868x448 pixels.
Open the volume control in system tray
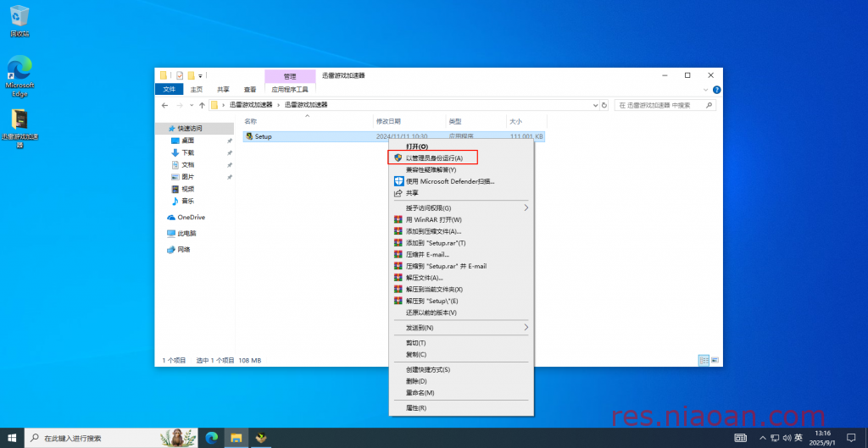coord(787,438)
